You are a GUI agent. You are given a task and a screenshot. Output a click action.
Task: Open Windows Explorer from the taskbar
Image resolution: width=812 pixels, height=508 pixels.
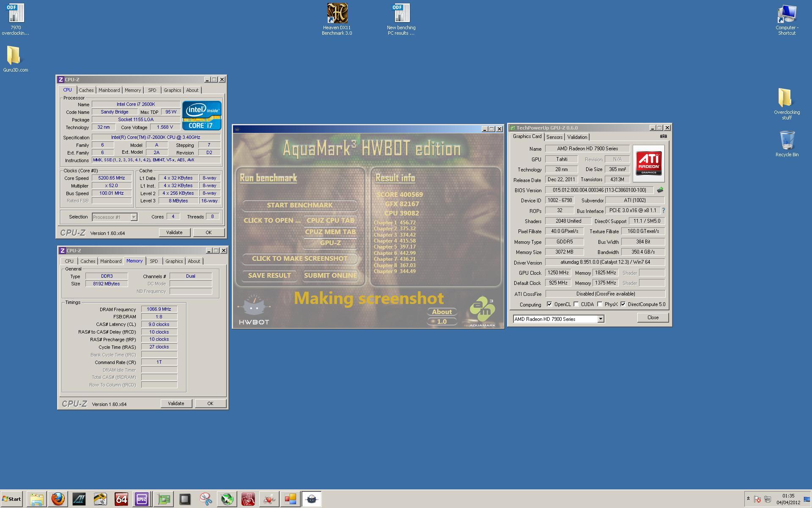(37, 499)
